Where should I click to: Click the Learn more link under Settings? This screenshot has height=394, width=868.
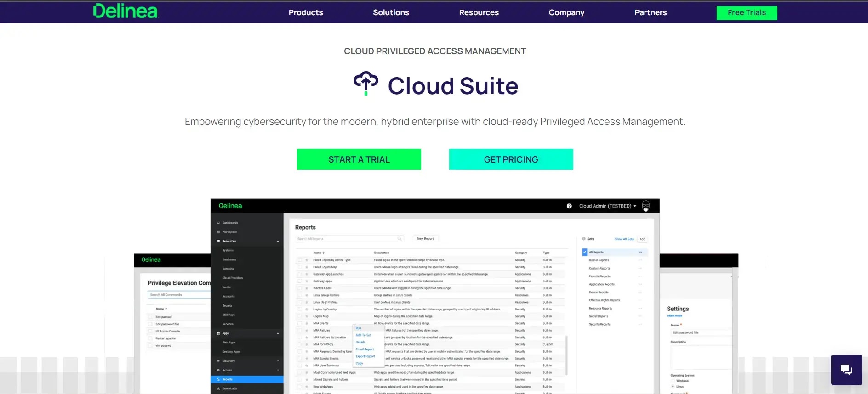click(674, 316)
